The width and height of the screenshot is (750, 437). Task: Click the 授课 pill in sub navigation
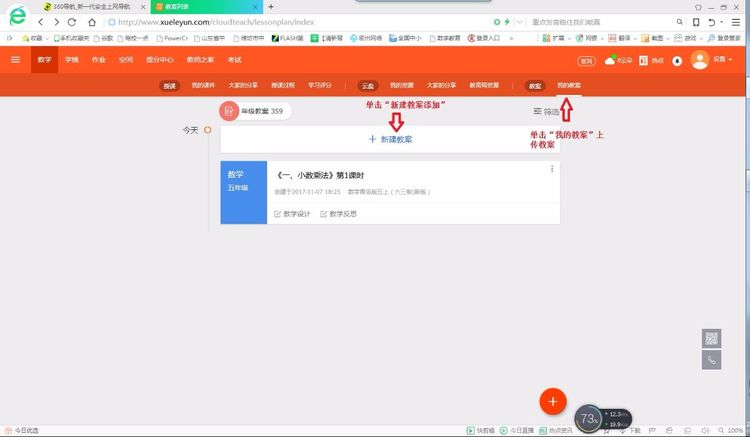(169, 86)
